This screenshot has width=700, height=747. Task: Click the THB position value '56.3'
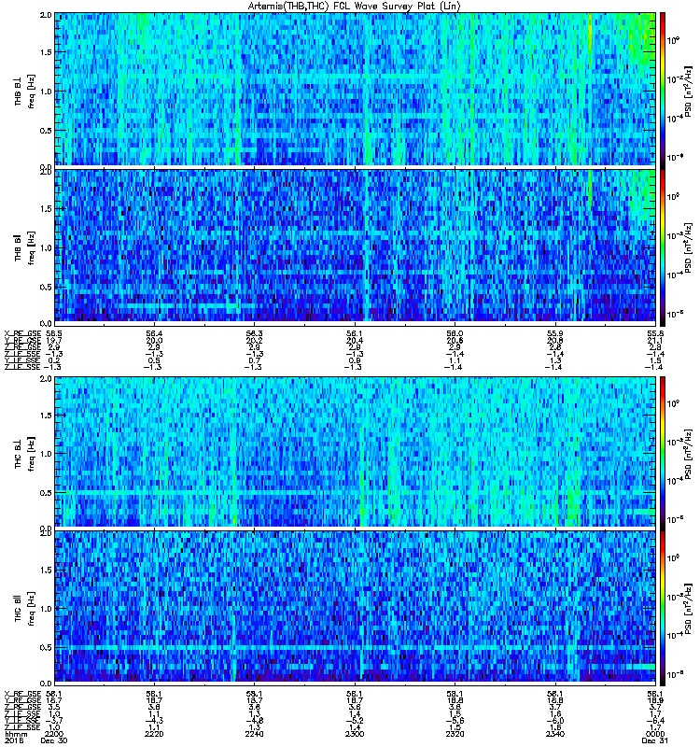pos(254,334)
